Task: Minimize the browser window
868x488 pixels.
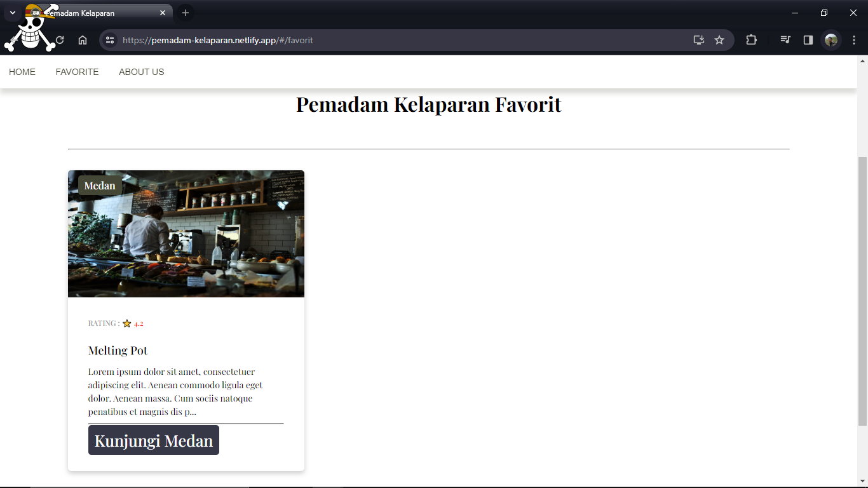Action: point(795,13)
